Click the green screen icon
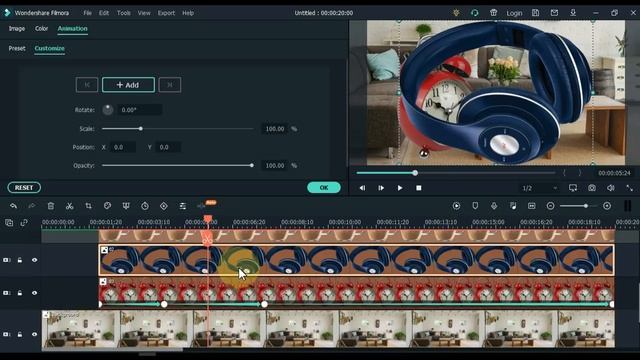Image resolution: width=640 pixels, height=360 pixels. click(x=126, y=206)
